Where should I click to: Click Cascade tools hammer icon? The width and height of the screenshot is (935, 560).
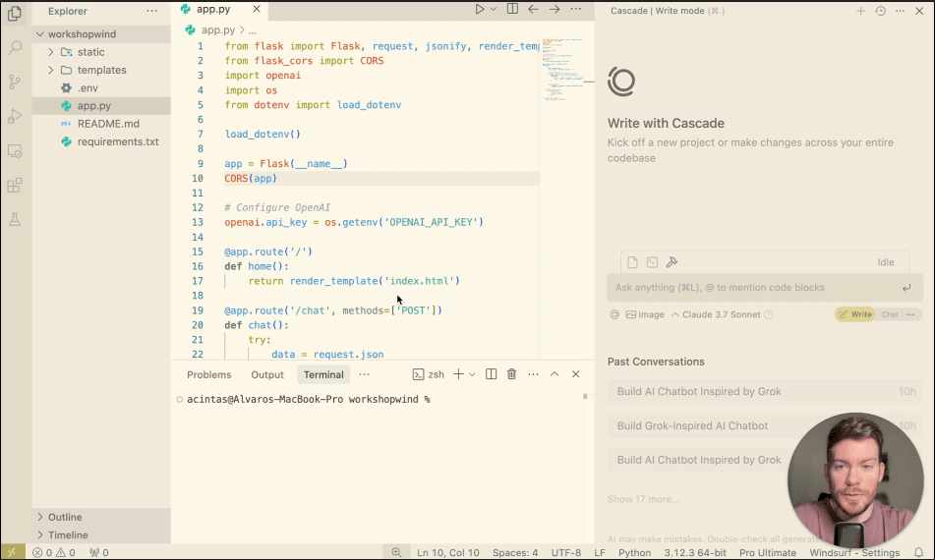tap(672, 262)
